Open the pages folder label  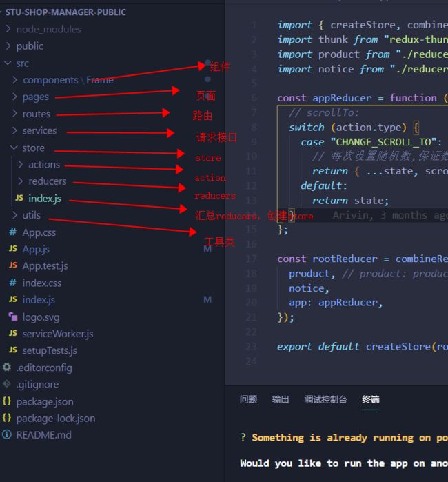[36, 97]
